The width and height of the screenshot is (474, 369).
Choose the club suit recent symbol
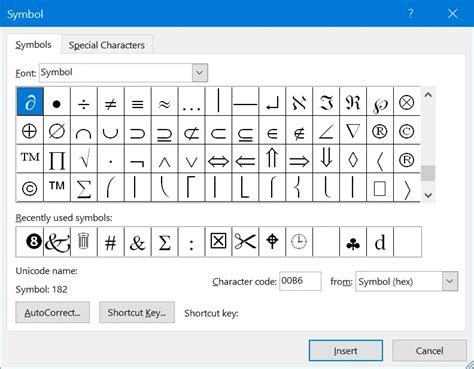pos(353,242)
